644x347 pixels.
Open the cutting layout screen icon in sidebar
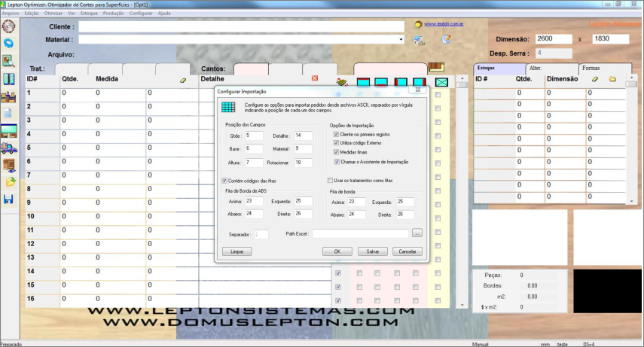(x=8, y=130)
